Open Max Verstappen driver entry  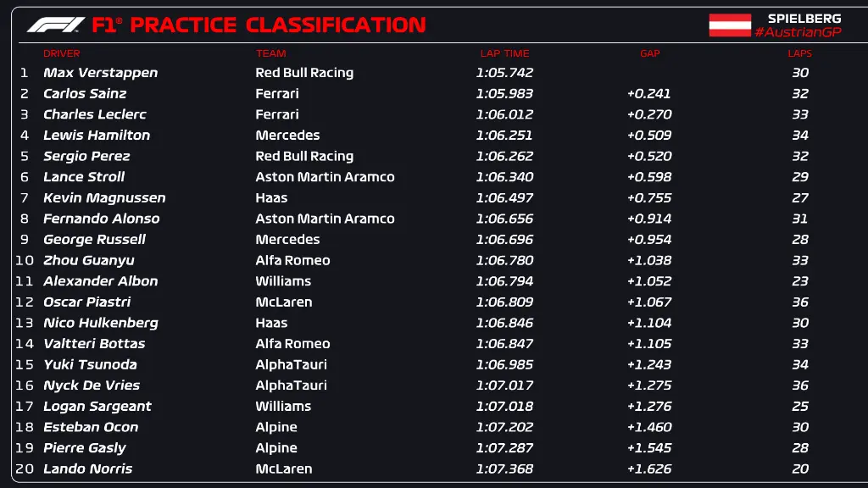[x=100, y=73]
